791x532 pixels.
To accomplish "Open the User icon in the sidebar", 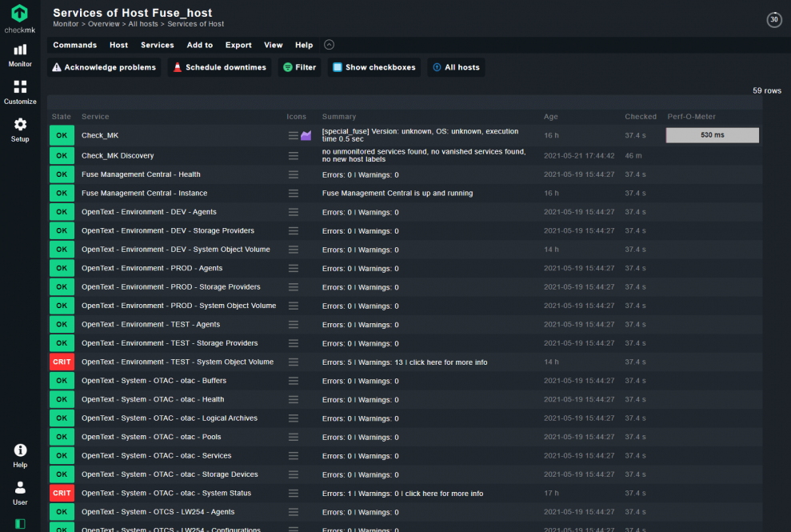I will click(19, 489).
